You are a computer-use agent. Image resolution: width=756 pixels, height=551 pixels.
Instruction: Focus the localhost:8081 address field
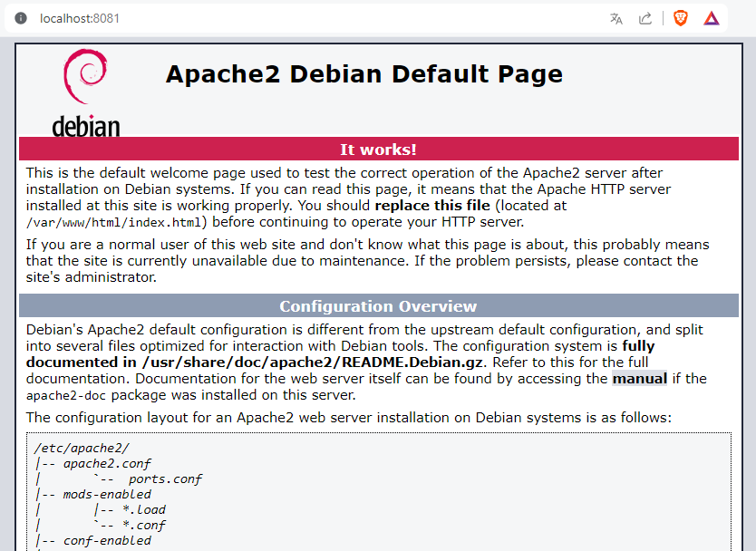pyautogui.click(x=80, y=18)
